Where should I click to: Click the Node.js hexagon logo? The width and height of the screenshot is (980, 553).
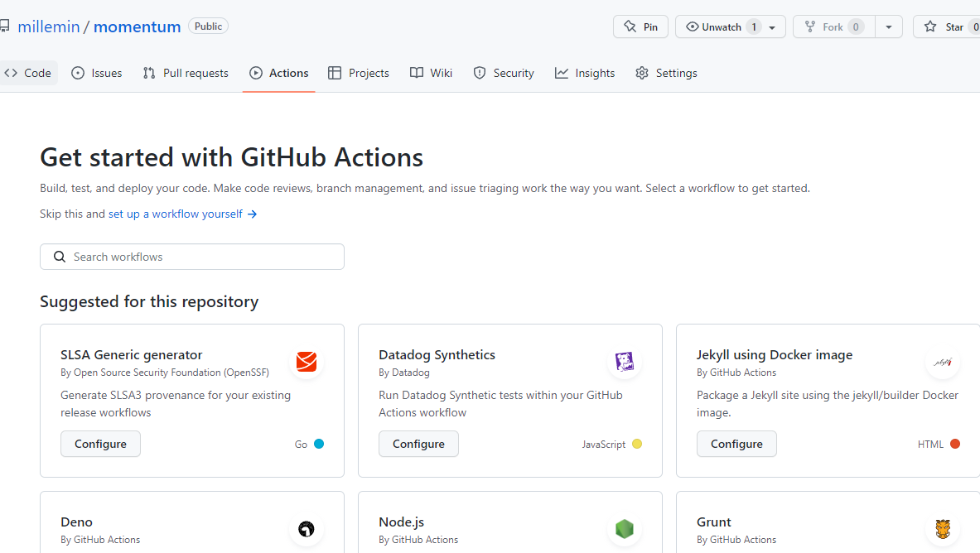[625, 529]
